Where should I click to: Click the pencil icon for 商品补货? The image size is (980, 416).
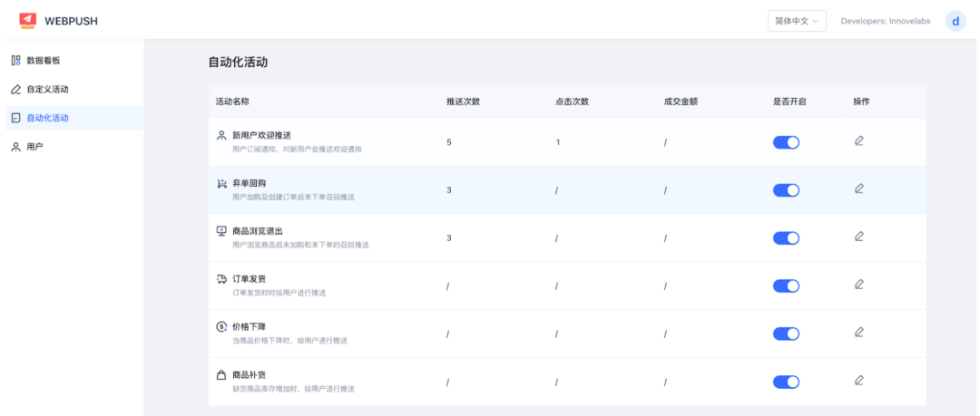pos(858,381)
